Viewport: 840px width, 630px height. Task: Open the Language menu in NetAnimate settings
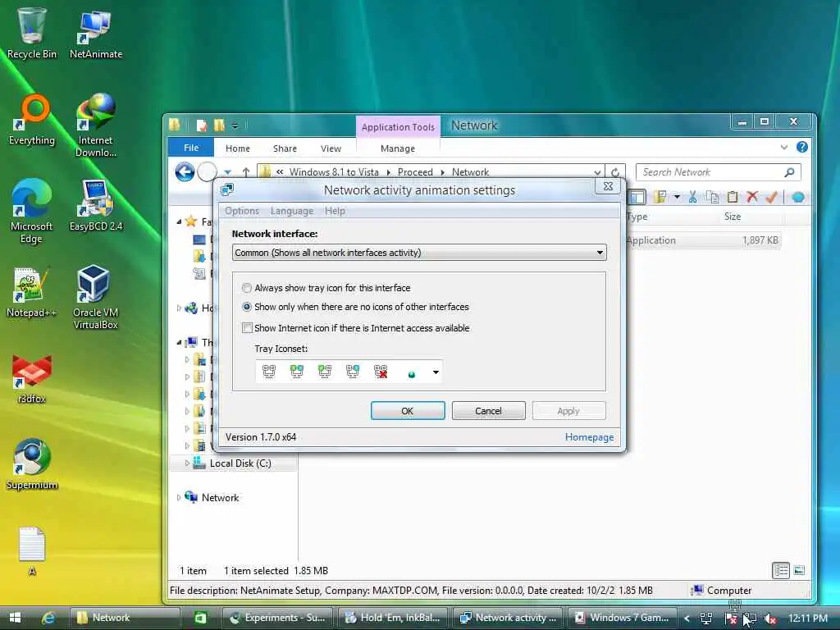291,211
